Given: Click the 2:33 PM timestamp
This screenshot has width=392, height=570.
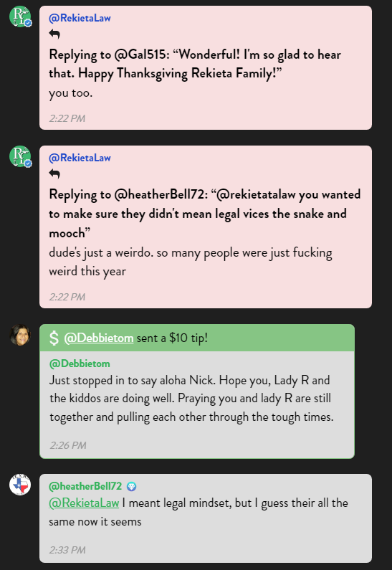Looking at the screenshot, I should click(67, 550).
